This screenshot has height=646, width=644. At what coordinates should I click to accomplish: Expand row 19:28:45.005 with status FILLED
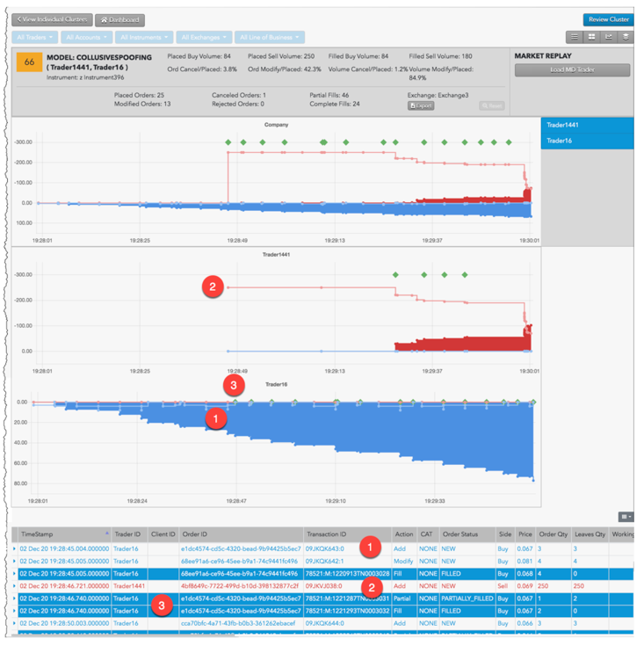[14, 573]
